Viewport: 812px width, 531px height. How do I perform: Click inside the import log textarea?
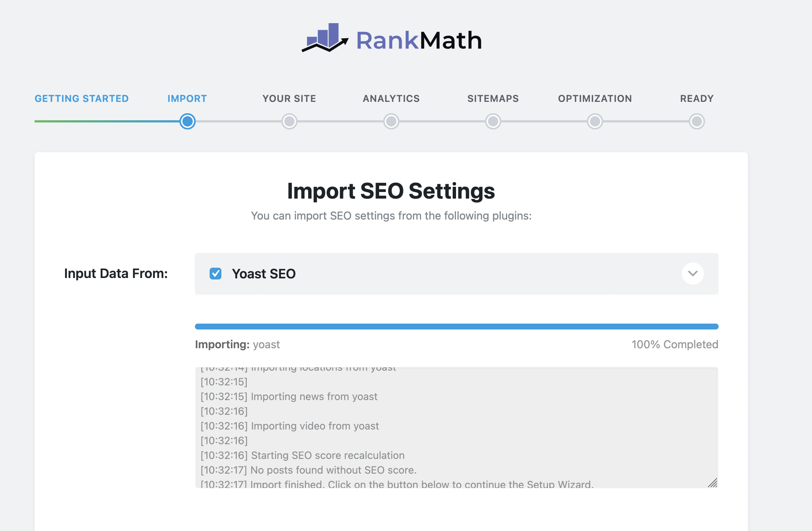point(456,427)
